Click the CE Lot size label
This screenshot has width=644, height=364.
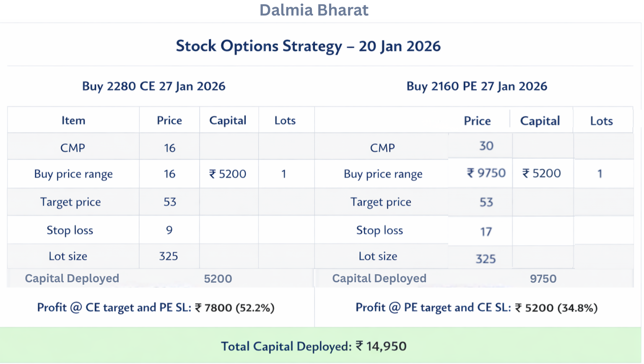click(68, 256)
